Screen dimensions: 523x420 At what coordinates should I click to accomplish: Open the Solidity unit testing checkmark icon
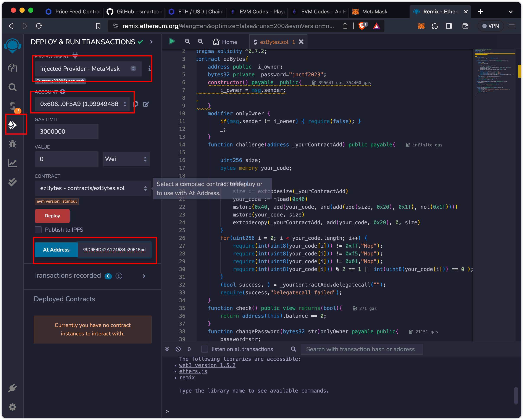12,182
